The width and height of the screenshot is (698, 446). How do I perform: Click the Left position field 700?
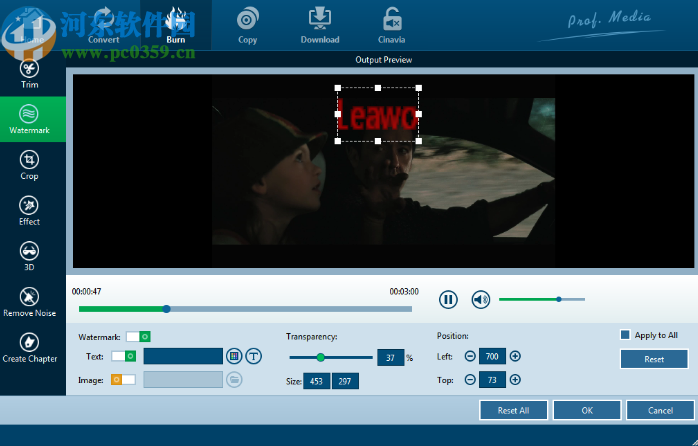click(x=492, y=356)
